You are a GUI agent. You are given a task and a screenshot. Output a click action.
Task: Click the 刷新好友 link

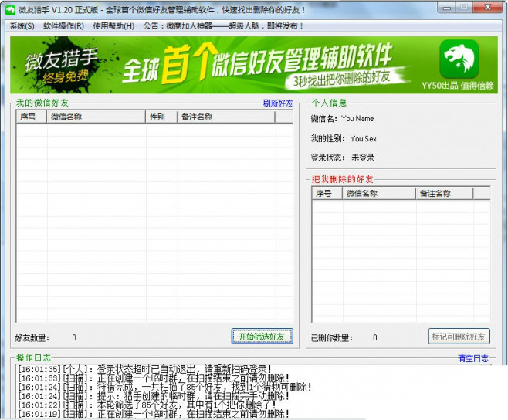[x=278, y=103]
